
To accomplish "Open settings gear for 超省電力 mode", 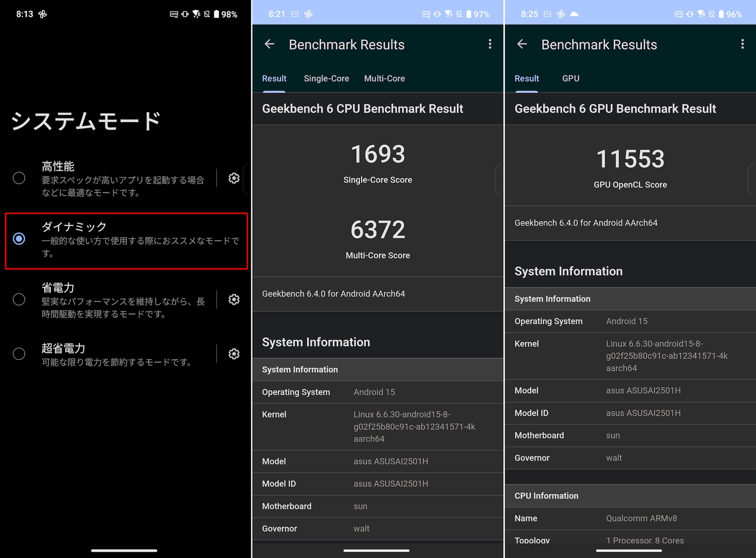I will pos(234,354).
